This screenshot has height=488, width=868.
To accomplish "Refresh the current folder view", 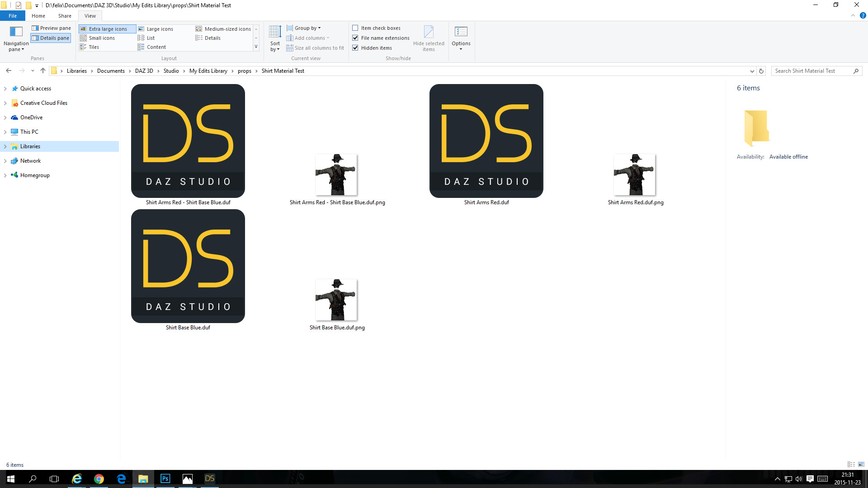I will [761, 71].
